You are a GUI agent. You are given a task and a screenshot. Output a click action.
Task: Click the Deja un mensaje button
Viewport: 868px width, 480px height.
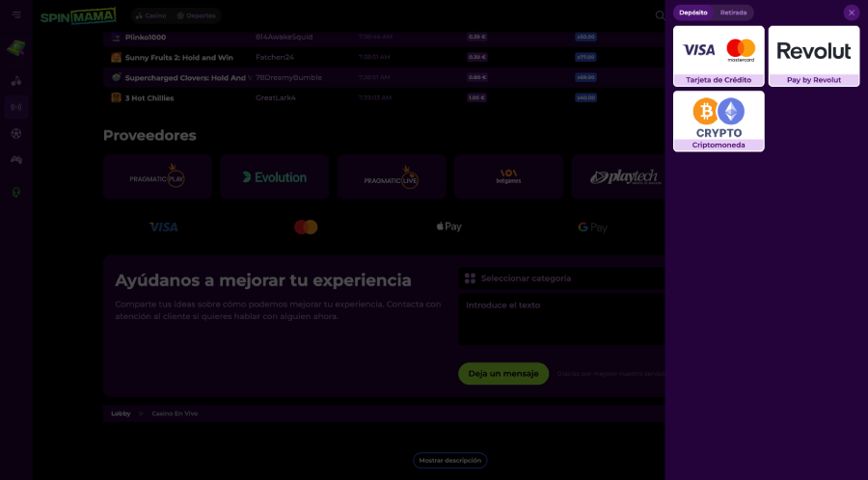click(x=503, y=374)
